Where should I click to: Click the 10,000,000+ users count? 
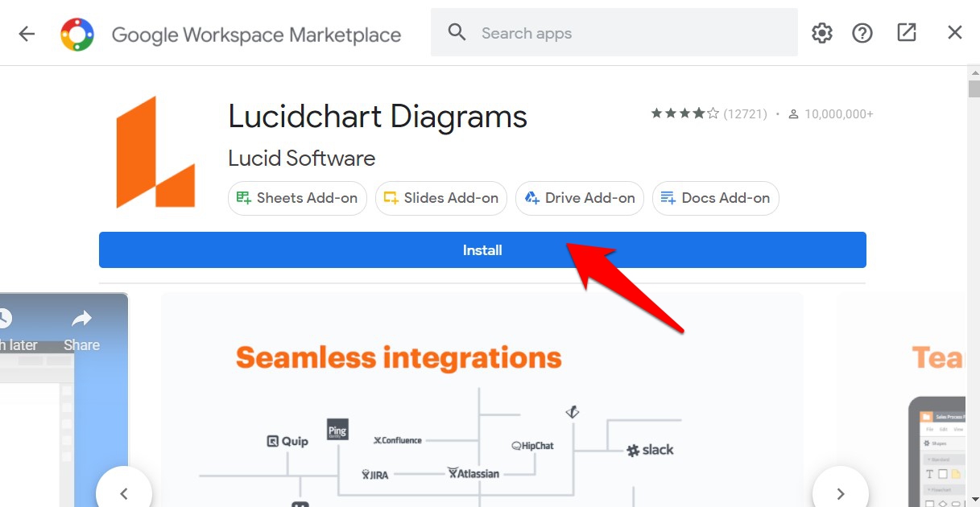click(830, 114)
